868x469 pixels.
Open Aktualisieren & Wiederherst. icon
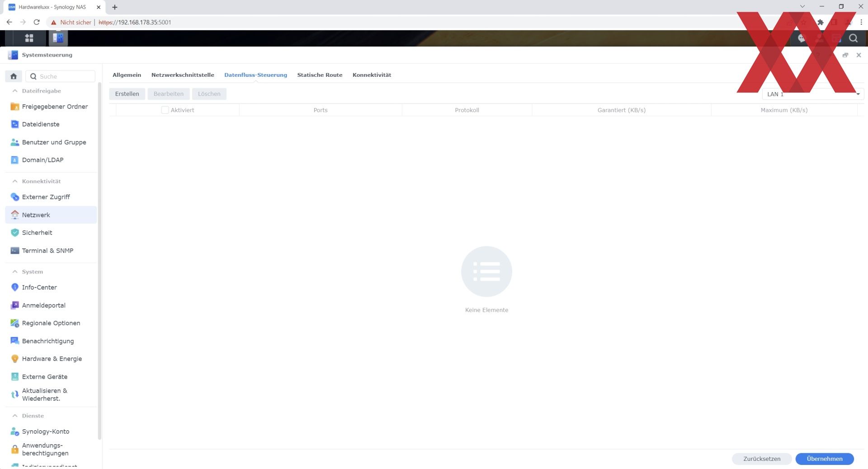point(15,394)
